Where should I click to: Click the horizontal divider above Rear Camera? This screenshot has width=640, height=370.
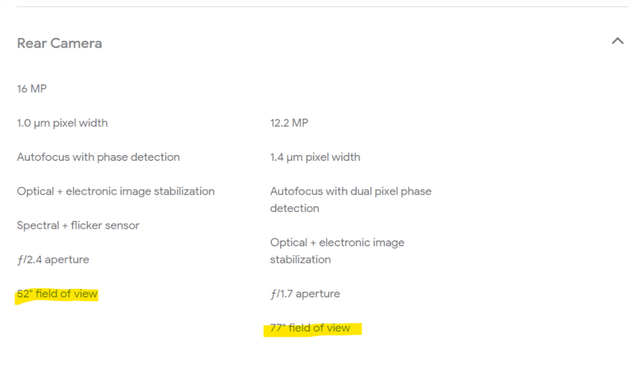[x=322, y=7]
